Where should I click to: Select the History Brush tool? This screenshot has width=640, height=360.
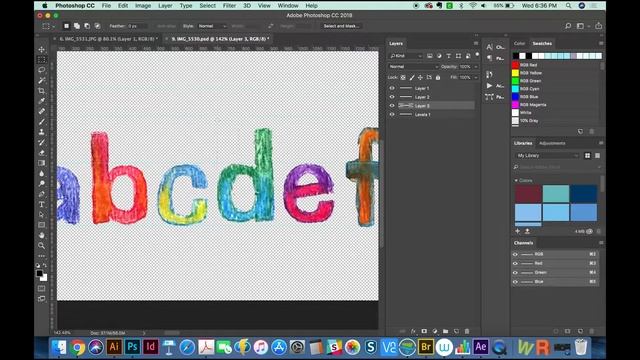[x=42, y=142]
